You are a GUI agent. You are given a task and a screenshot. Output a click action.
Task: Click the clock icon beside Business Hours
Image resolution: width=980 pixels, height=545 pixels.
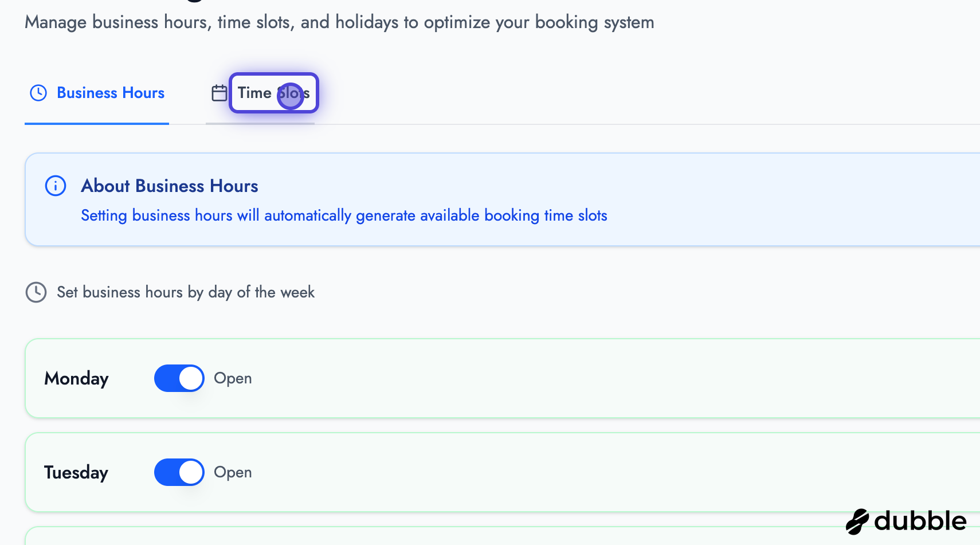coord(38,92)
